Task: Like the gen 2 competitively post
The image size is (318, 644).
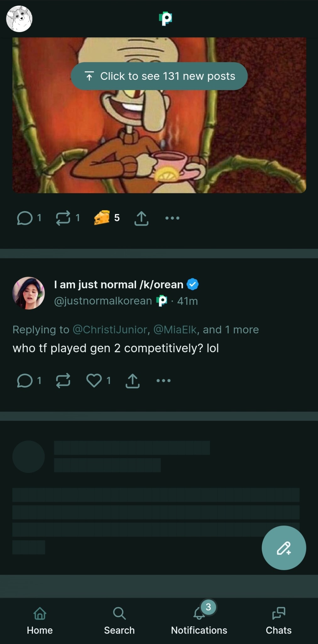Action: [94, 381]
